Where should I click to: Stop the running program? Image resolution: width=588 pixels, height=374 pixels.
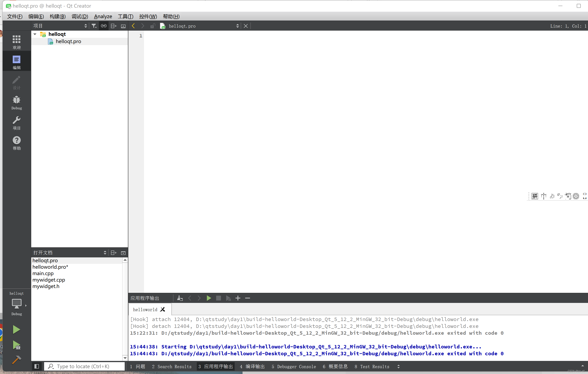[x=219, y=298]
